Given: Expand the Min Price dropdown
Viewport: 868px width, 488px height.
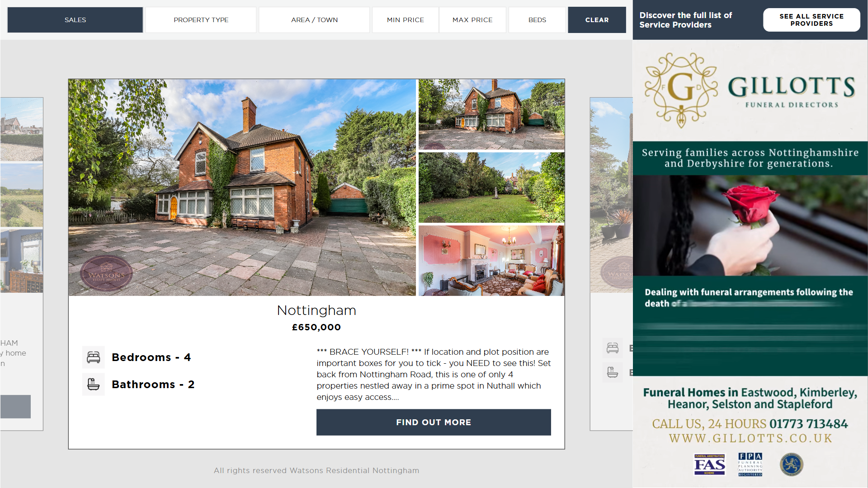Looking at the screenshot, I should (406, 20).
